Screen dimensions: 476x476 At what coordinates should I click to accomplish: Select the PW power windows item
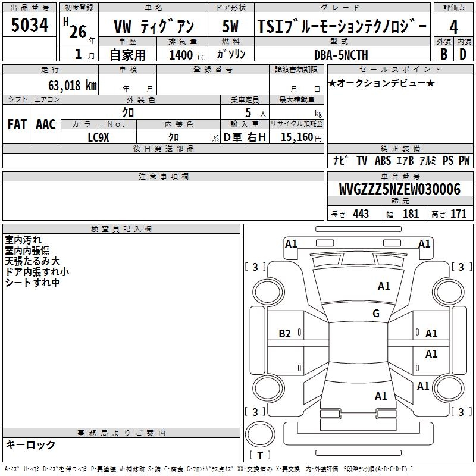(464, 160)
